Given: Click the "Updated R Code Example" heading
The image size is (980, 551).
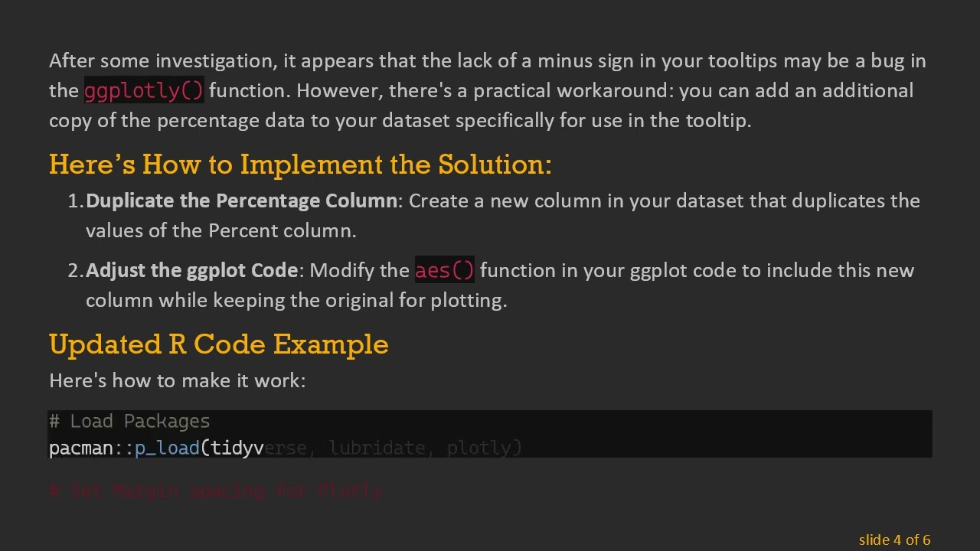Looking at the screenshot, I should point(218,344).
